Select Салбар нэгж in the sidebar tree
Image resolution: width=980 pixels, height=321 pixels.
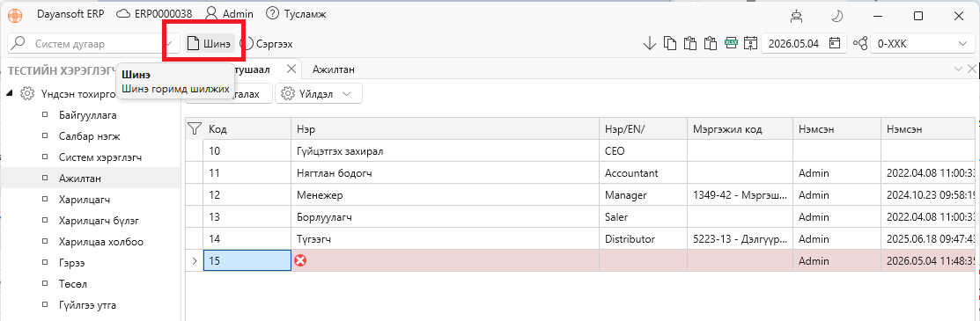pos(89,136)
